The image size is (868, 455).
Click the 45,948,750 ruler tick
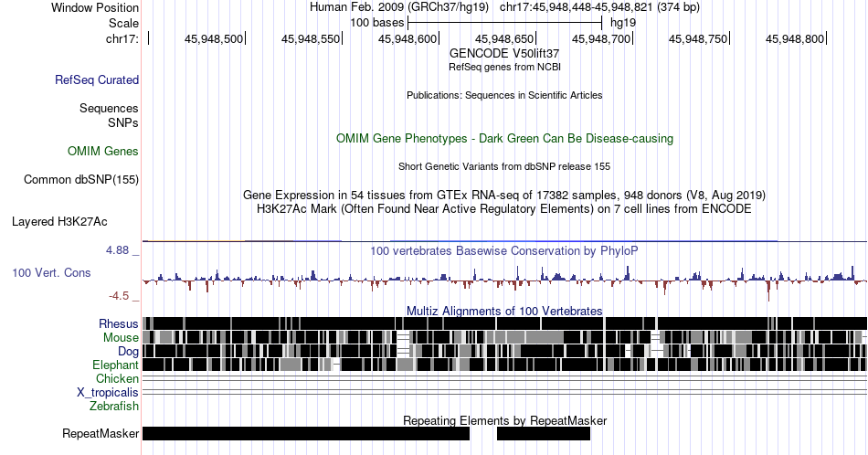(699, 38)
